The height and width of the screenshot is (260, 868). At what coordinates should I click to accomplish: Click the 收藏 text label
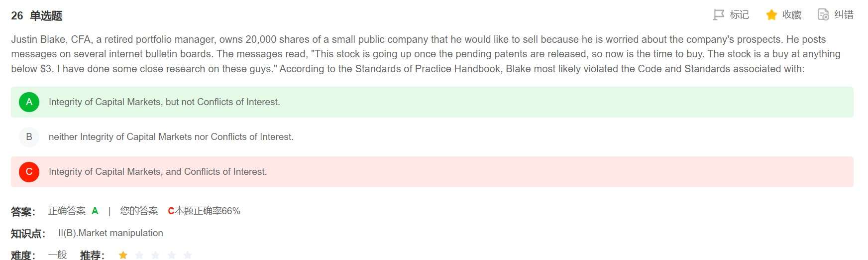pos(792,15)
